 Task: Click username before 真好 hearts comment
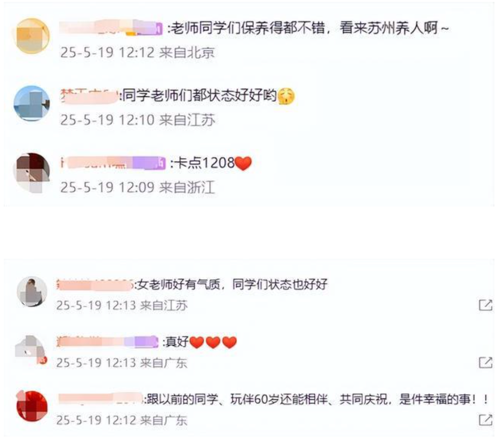click(107, 342)
